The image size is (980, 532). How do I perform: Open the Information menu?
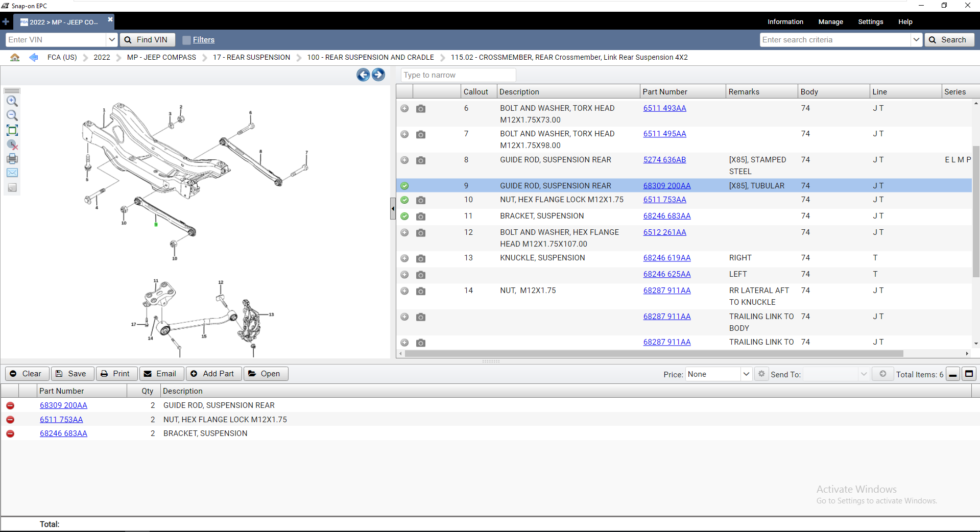coord(785,22)
